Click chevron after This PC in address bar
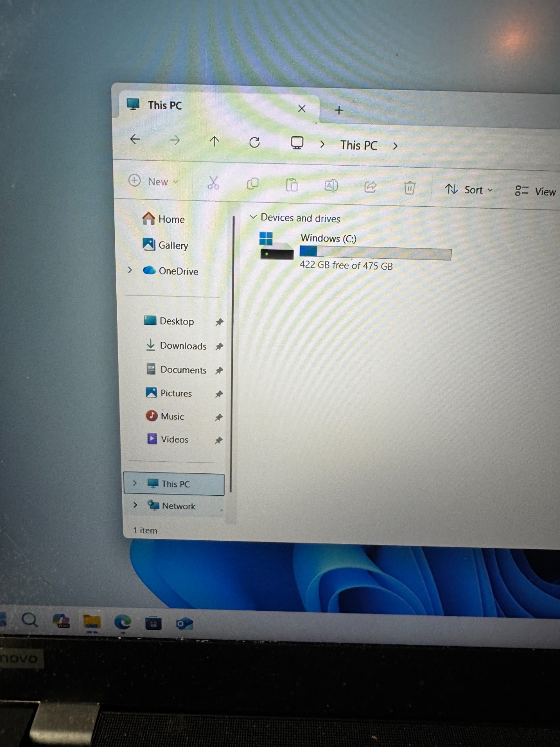The image size is (560, 747). 395,146
